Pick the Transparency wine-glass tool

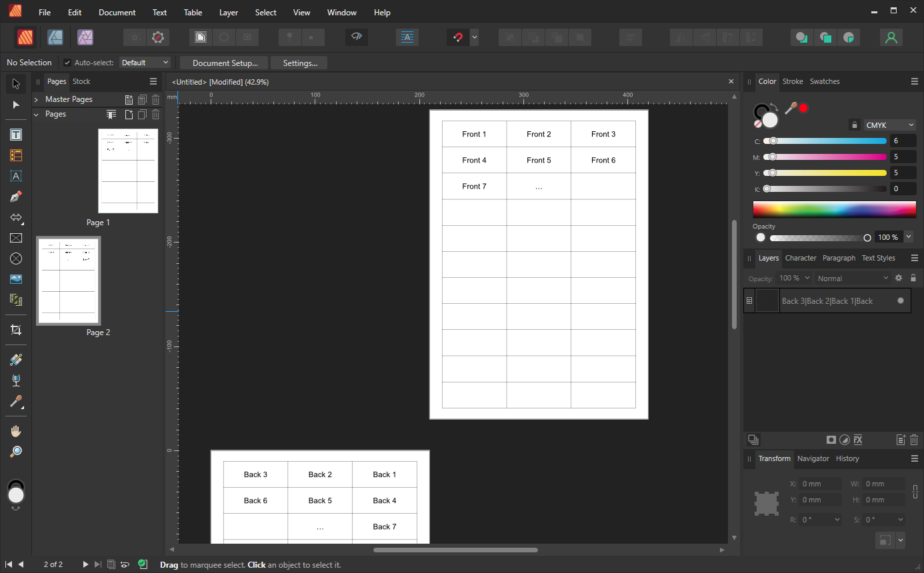tap(16, 380)
